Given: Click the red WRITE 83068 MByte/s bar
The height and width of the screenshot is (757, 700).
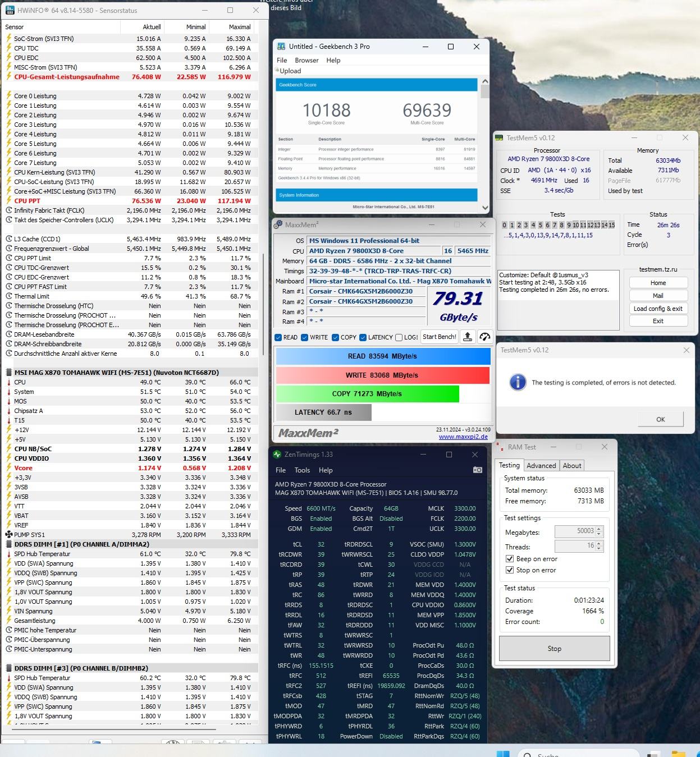Looking at the screenshot, I should coord(383,375).
